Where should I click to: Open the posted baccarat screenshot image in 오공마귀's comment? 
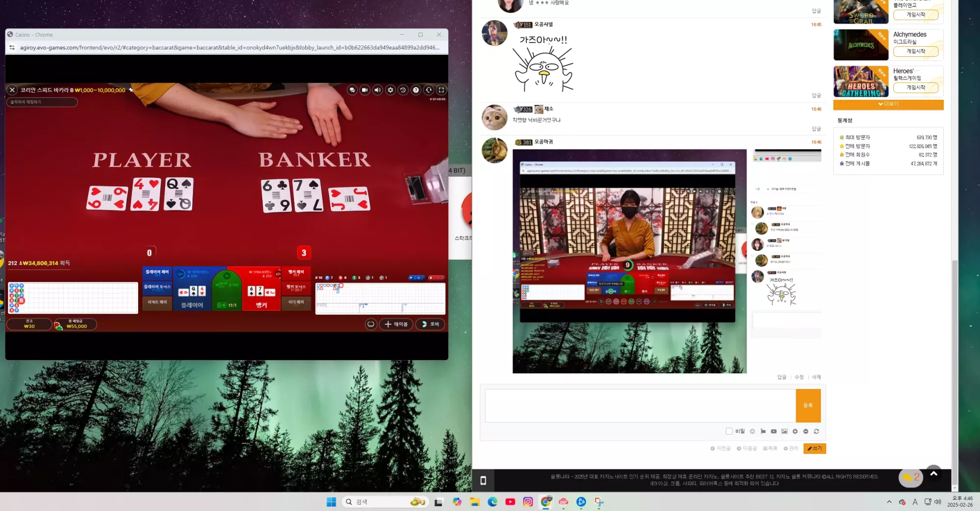coord(629,261)
